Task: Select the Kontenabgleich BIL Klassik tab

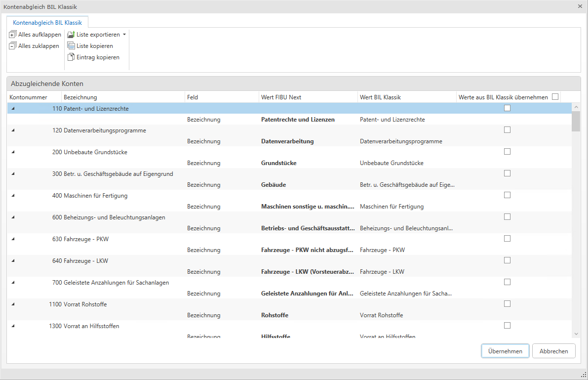Action: click(x=47, y=22)
